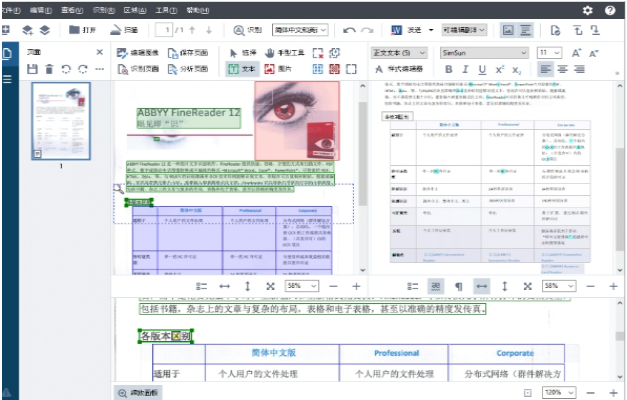
Task: Toggle subscript formatting
Action: click(x=517, y=70)
